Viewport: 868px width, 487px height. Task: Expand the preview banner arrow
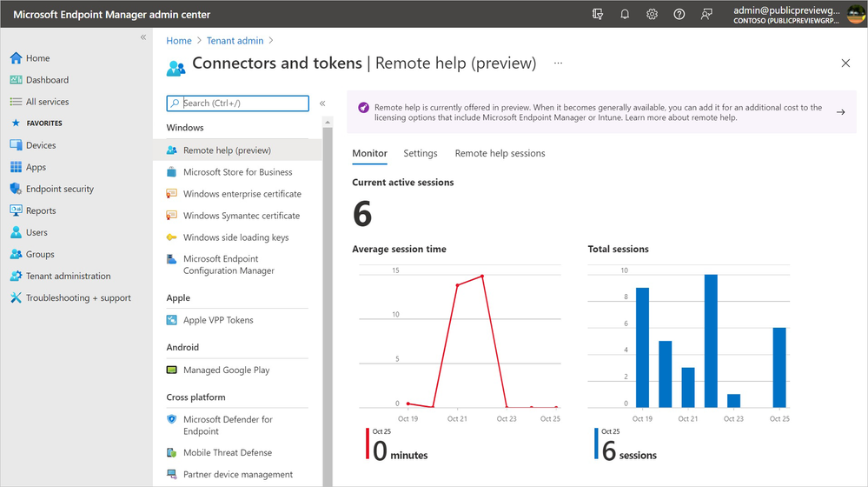point(840,112)
